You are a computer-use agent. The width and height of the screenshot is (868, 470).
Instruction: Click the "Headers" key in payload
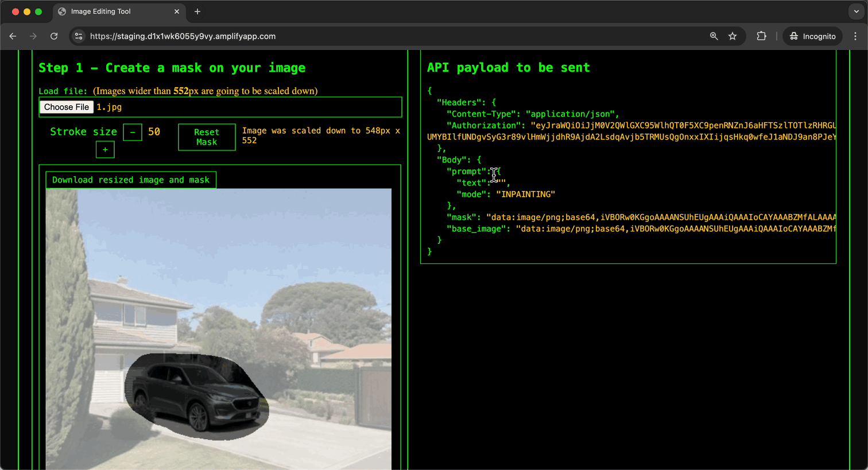click(460, 102)
